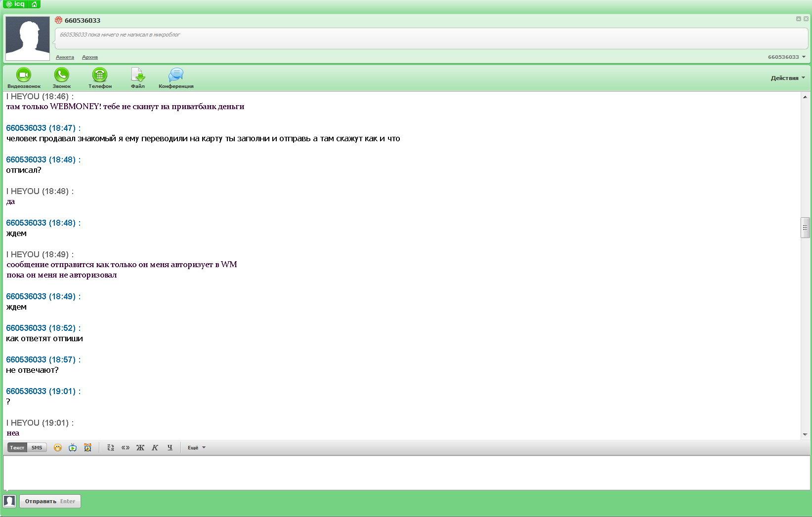
Task: Click into the message input box
Action: coord(406,473)
